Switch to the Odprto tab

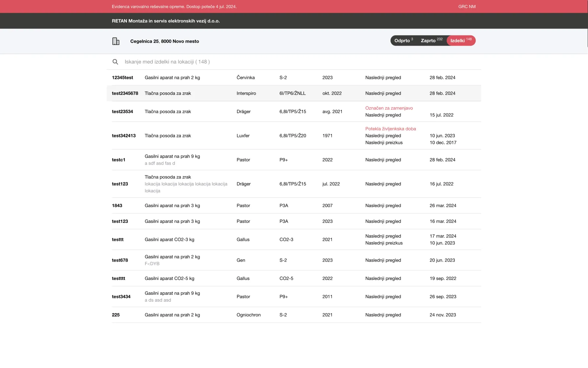point(403,41)
